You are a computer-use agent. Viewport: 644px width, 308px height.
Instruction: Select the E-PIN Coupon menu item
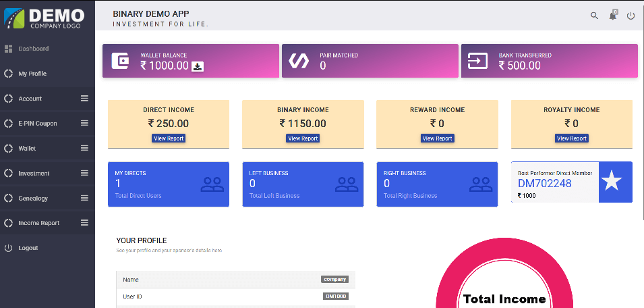pyautogui.click(x=47, y=124)
